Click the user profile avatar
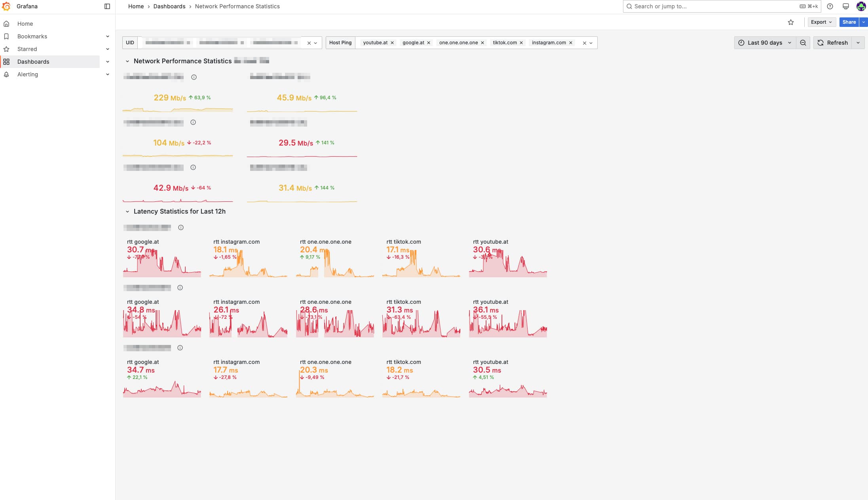The width and height of the screenshot is (868, 500). 860,6
